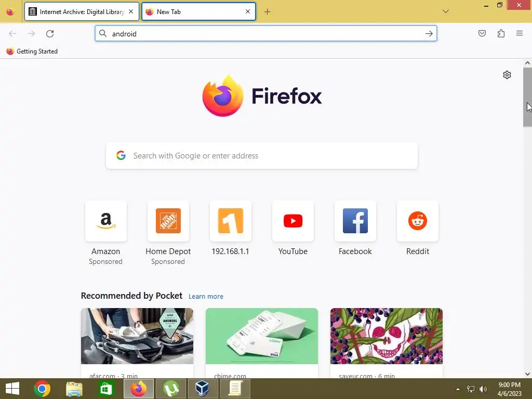Expand the list all tabs chevron
This screenshot has width=532, height=399.
pyautogui.click(x=446, y=11)
